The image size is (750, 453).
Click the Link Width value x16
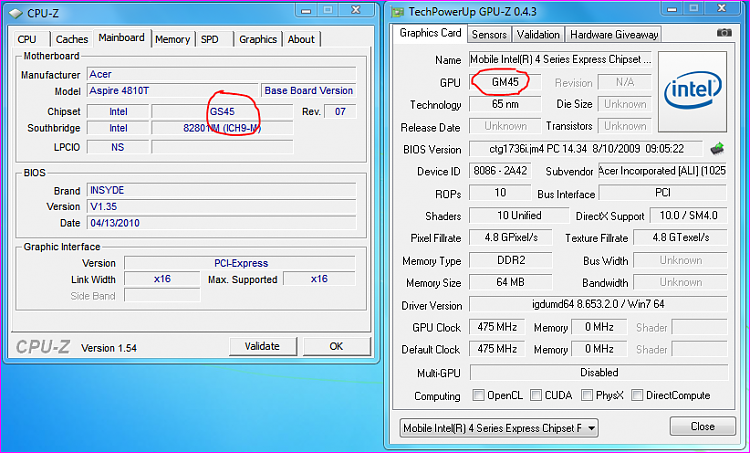162,279
